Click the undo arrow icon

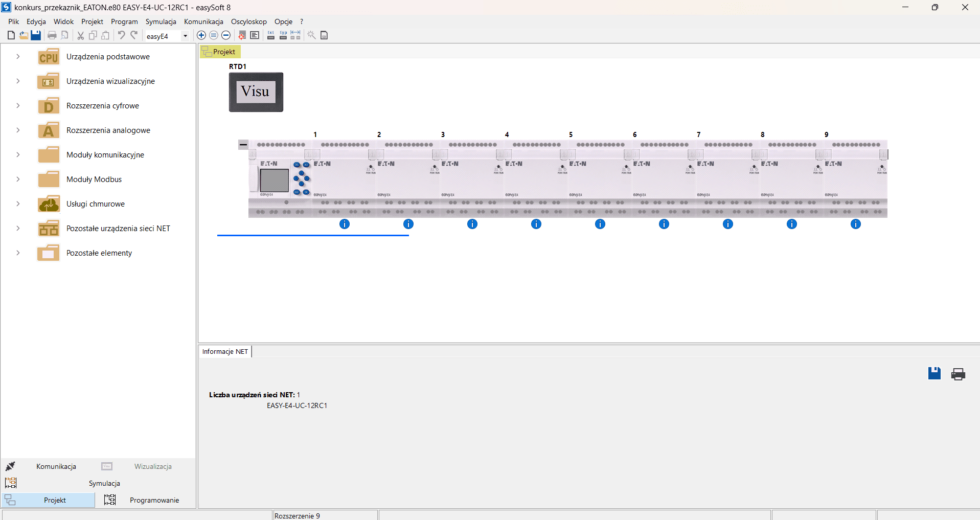point(122,35)
